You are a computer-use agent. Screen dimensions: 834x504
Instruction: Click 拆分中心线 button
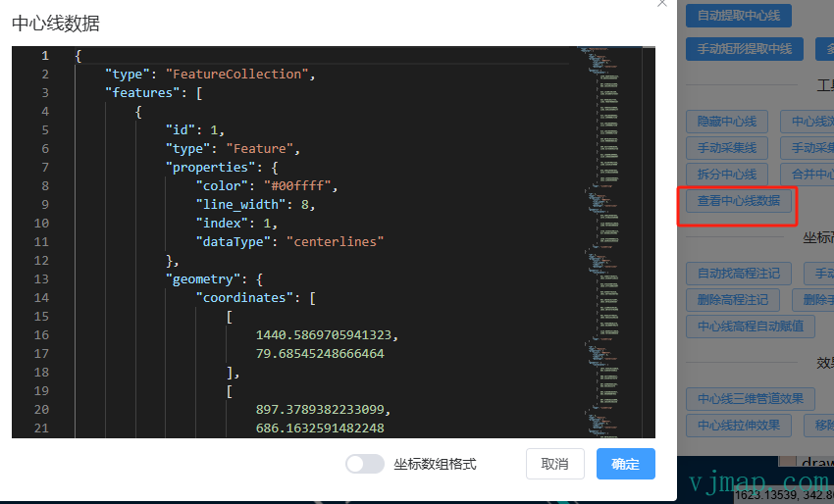[x=726, y=175]
